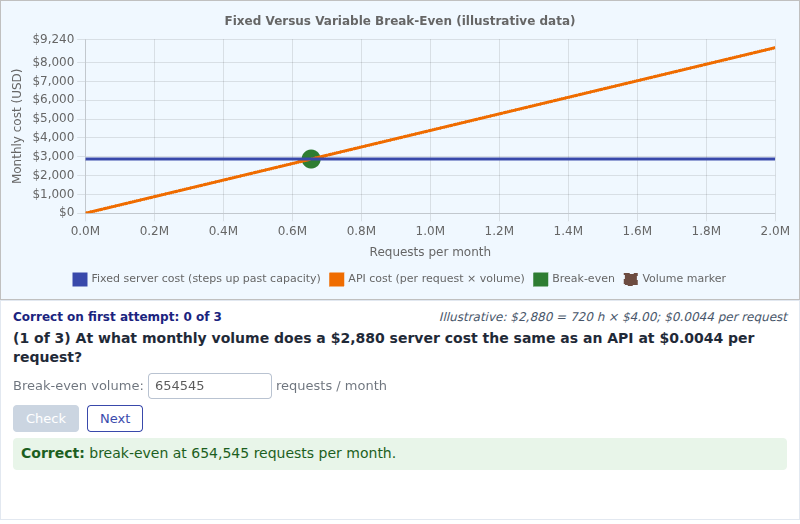Click the green break-even point on chart
Screen dimensions: 800x524
point(311,159)
